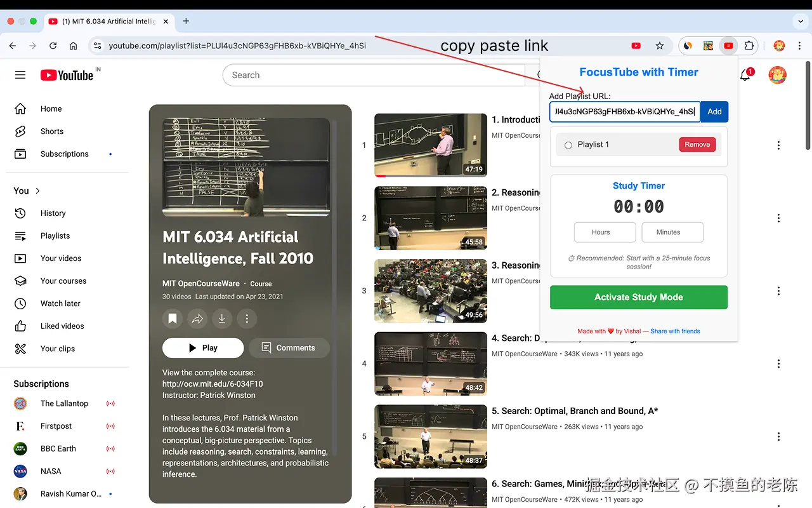Image resolution: width=812 pixels, height=508 pixels.
Task: Expand the You section chevron
Action: point(37,190)
